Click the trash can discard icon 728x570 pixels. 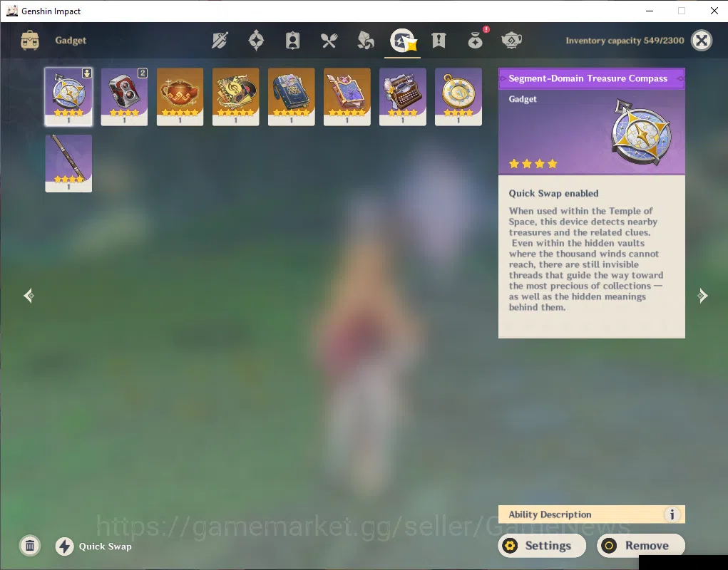[x=30, y=546]
